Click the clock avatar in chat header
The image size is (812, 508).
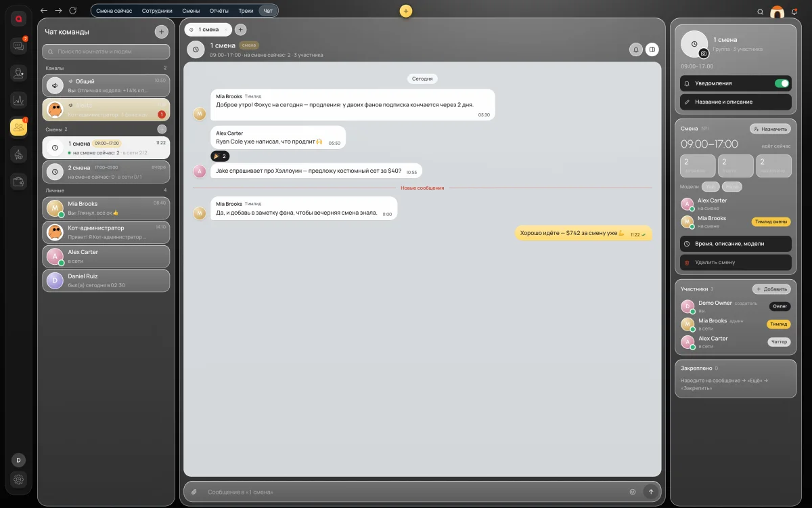196,49
